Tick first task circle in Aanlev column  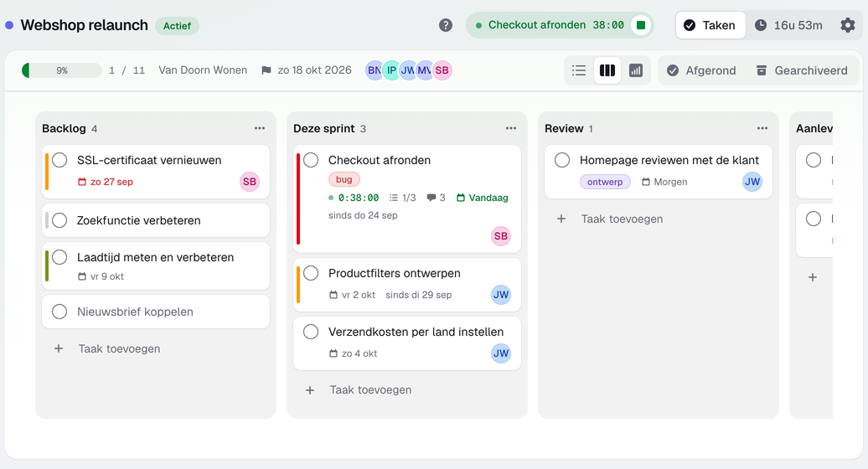814,161
